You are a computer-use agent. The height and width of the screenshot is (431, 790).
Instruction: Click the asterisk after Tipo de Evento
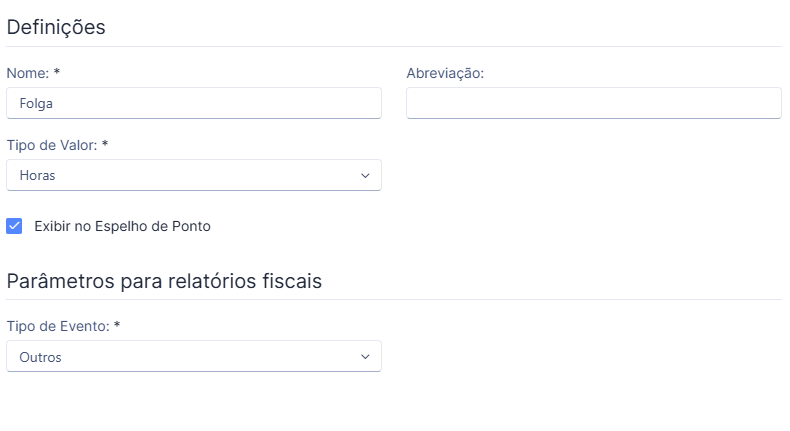[117, 325]
